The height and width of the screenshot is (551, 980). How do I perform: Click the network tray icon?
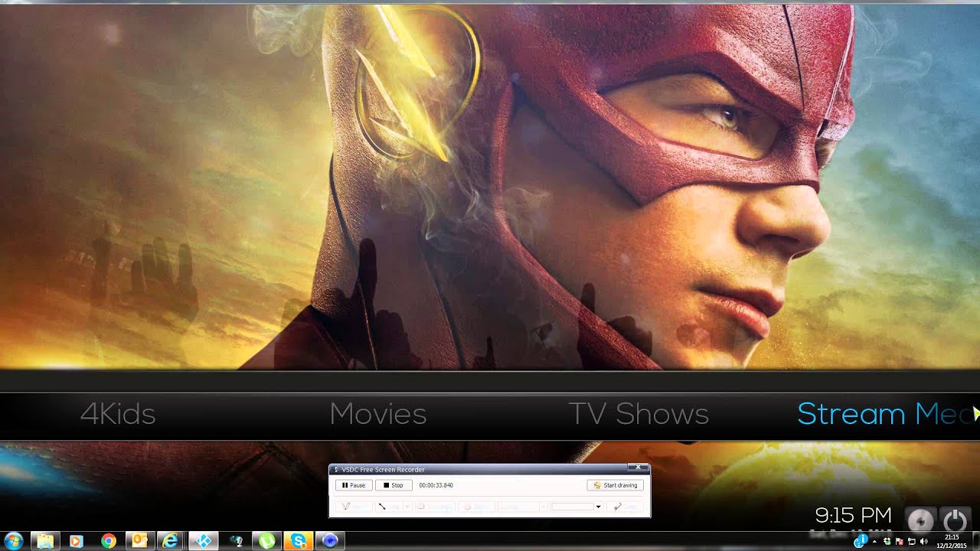click(912, 542)
